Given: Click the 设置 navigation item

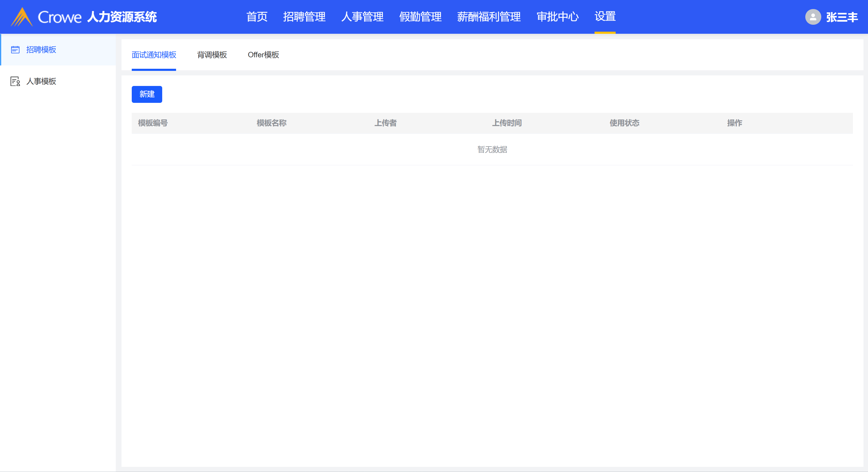Looking at the screenshot, I should click(605, 16).
